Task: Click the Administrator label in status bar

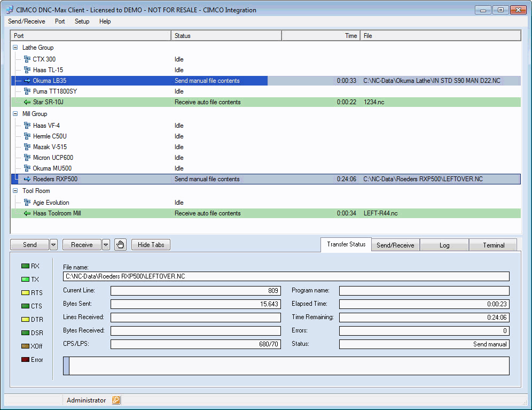Action: tap(86, 400)
